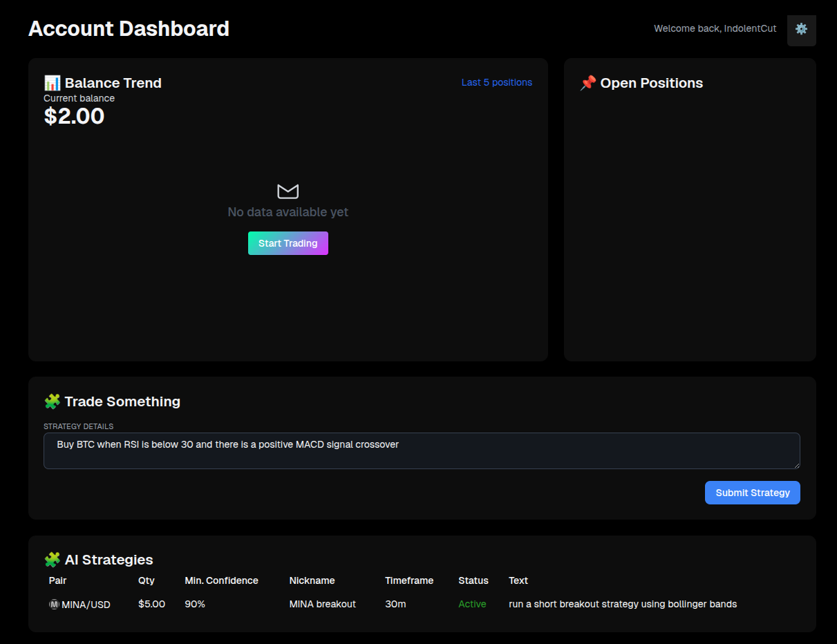
Task: Click the pushpin icon next to Open Positions
Action: click(x=587, y=82)
